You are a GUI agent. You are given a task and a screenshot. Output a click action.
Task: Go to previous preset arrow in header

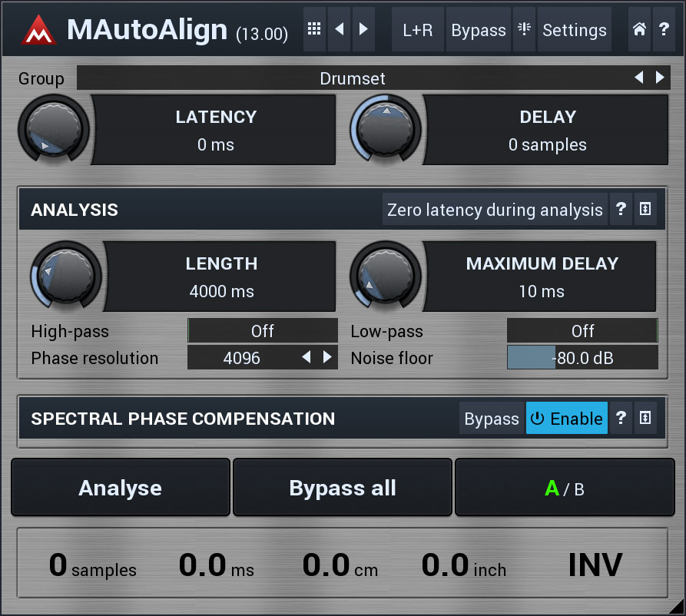click(339, 30)
